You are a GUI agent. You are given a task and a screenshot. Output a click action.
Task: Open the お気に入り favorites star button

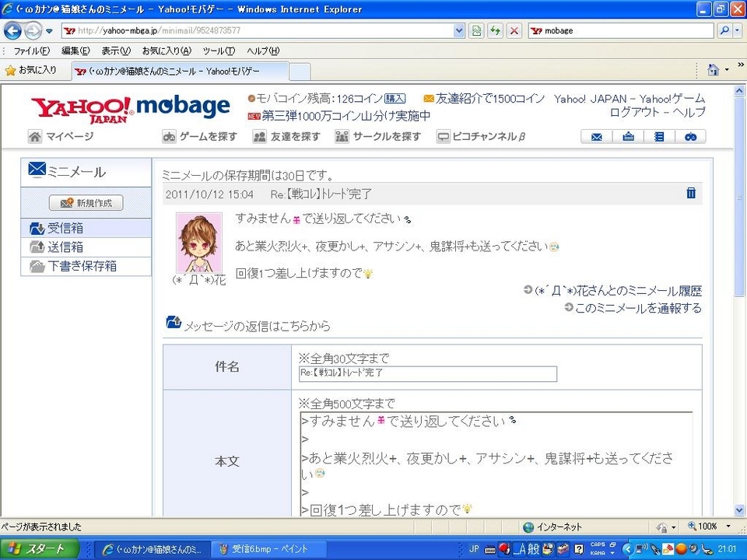[30, 71]
